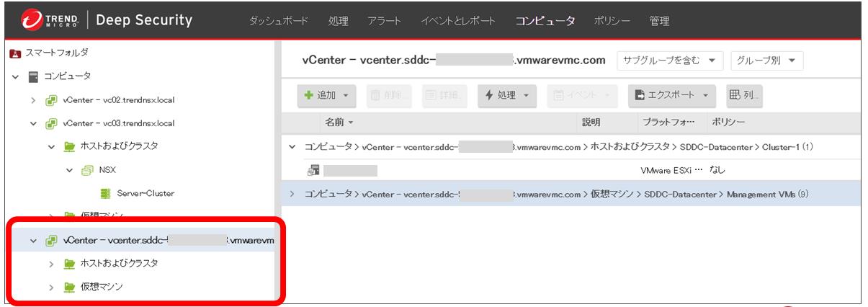Sort by プラットフォーム column header
Screen dimensions: 868x307
[x=668, y=123]
